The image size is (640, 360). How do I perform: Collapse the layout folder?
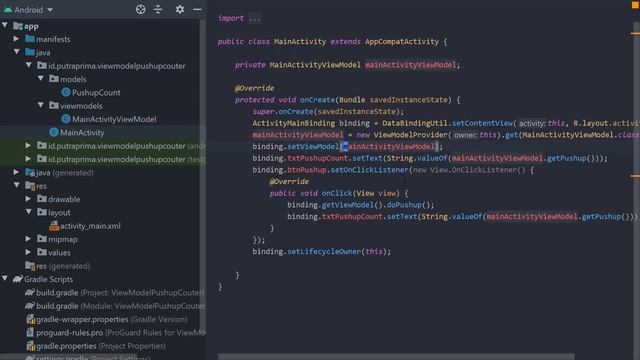(x=29, y=212)
